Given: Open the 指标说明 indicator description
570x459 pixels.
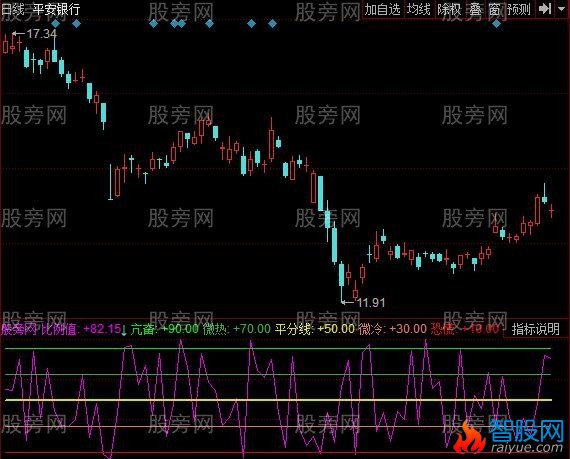Looking at the screenshot, I should pyautogui.click(x=535, y=329).
